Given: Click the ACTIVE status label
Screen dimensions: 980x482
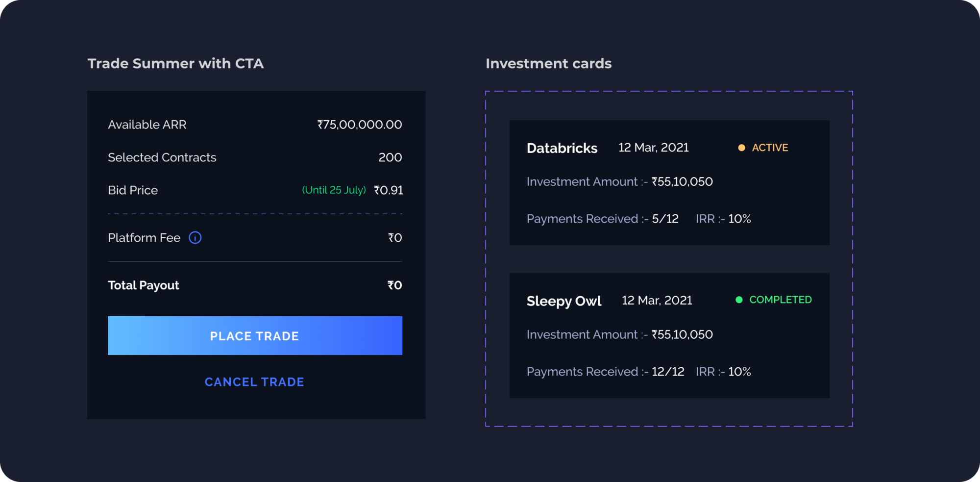Looking at the screenshot, I should point(770,148).
